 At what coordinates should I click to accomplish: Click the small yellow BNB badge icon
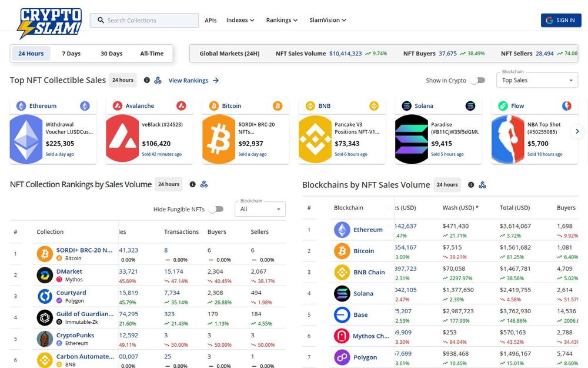[x=374, y=106]
